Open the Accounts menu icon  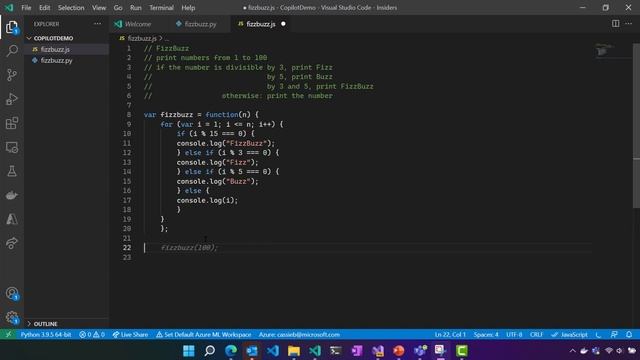pyautogui.click(x=12, y=293)
